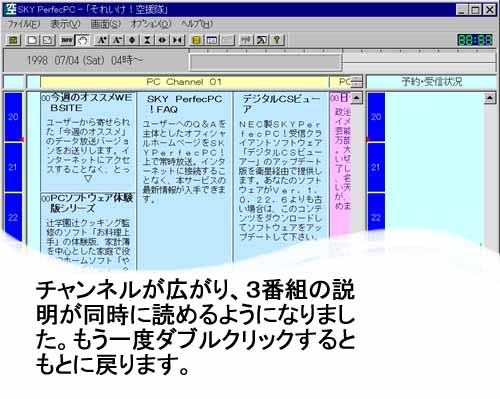
Task: Click the grayed-out icon after window layout
Action: click(x=227, y=40)
